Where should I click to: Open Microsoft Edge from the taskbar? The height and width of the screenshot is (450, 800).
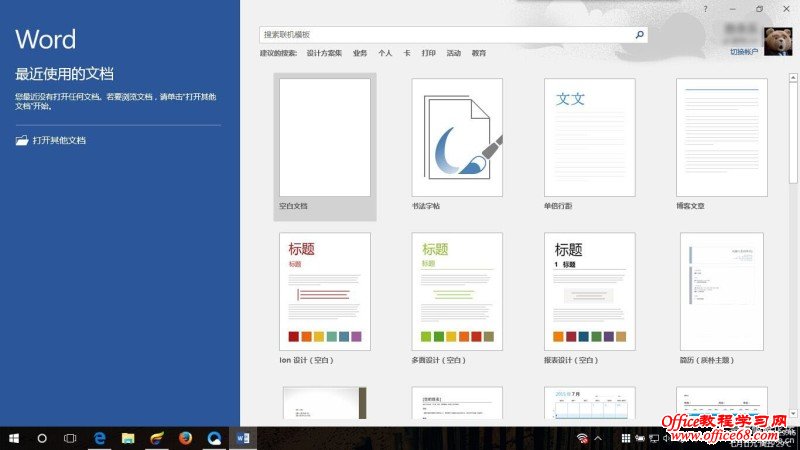click(100, 438)
